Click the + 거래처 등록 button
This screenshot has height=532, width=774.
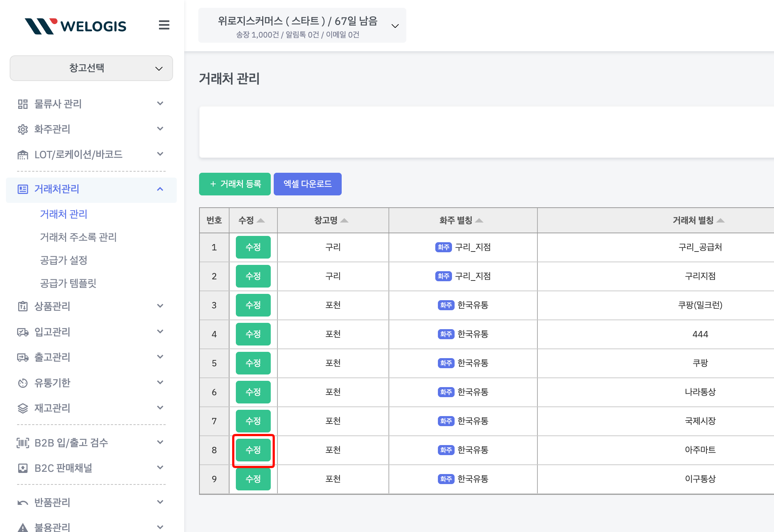[235, 184]
